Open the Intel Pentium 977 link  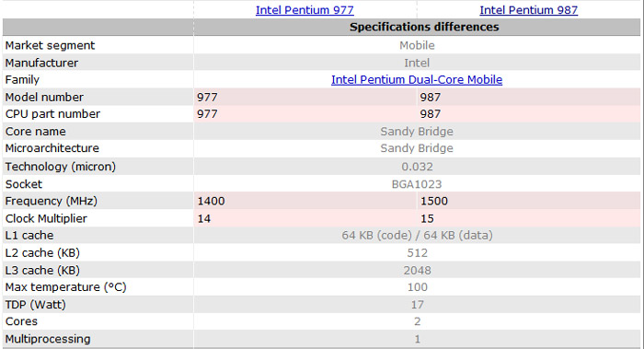305,10
